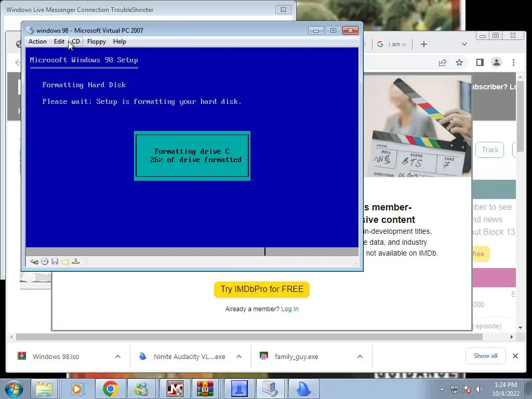
Task: Close the Windows Live Messenger TroubleShooter window
Action: tap(283, 9)
